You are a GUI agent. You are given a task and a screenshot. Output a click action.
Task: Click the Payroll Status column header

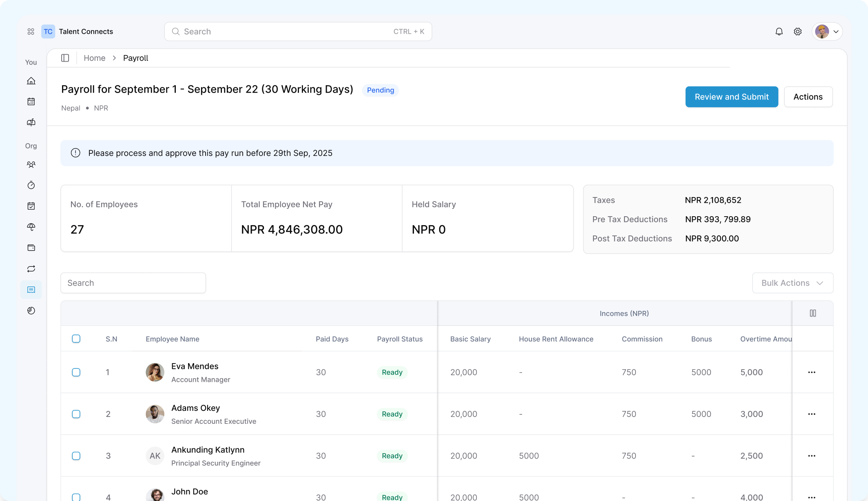(400, 339)
